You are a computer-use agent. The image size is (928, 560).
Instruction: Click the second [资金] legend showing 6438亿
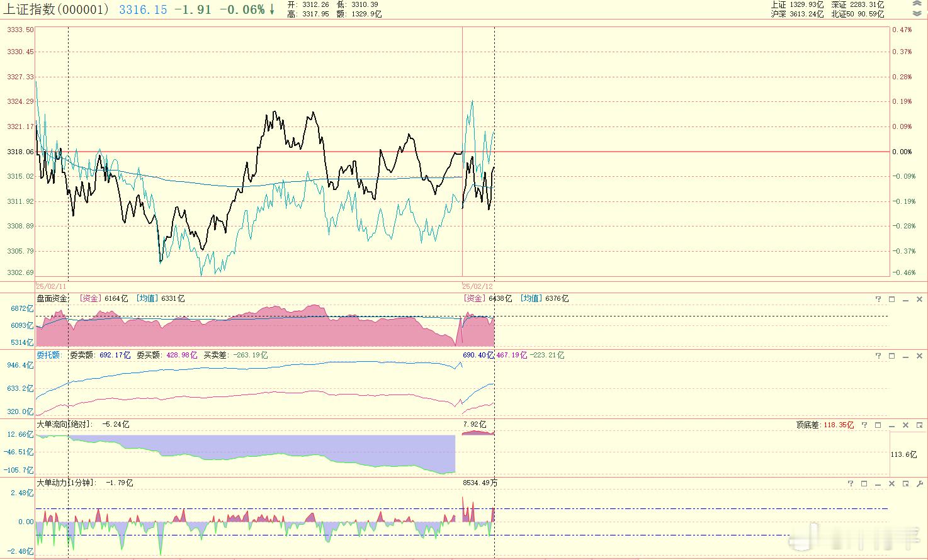pyautogui.click(x=488, y=298)
